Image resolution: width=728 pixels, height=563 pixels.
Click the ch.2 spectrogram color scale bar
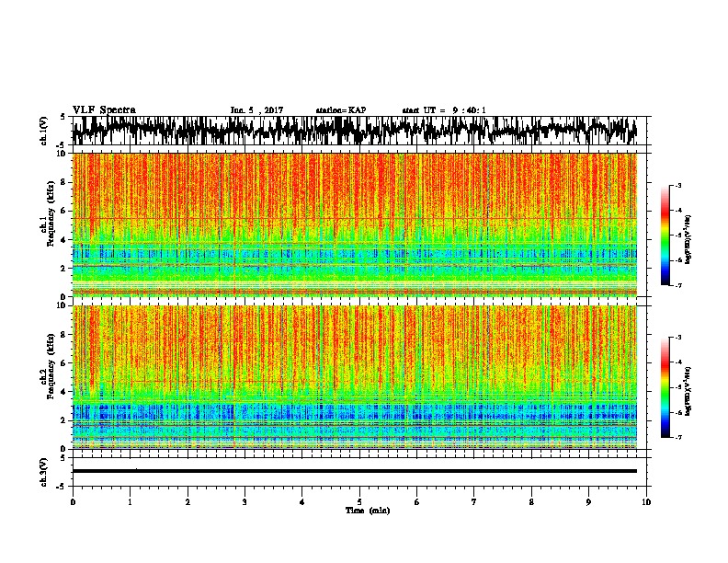[665, 387]
